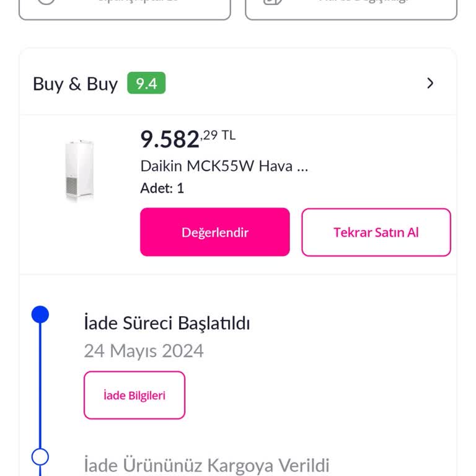This screenshot has width=476, height=476.
Task: Click the Tekrar Satın Al button
Action: point(376,232)
